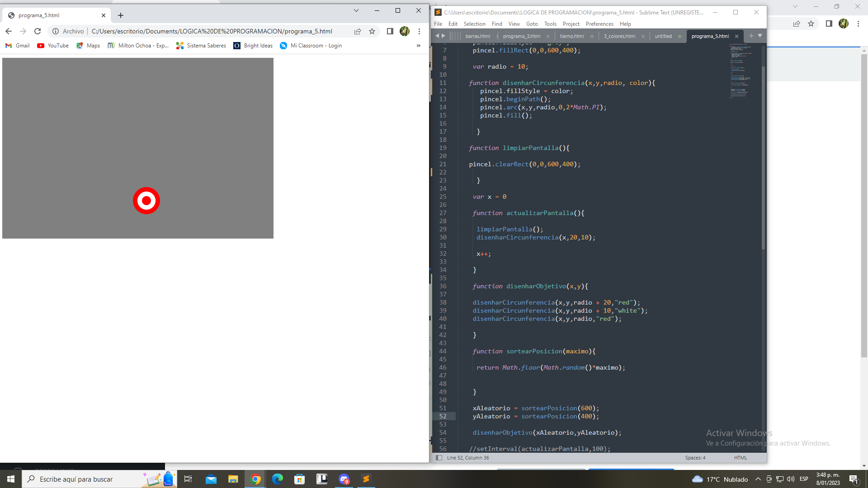868x488 pixels.
Task: Switch to 3_colores.html tab
Action: tap(619, 36)
